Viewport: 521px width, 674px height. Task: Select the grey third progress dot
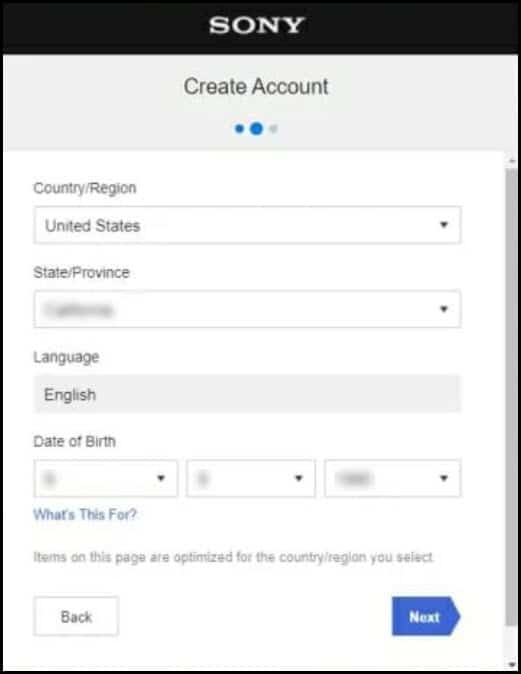click(273, 129)
